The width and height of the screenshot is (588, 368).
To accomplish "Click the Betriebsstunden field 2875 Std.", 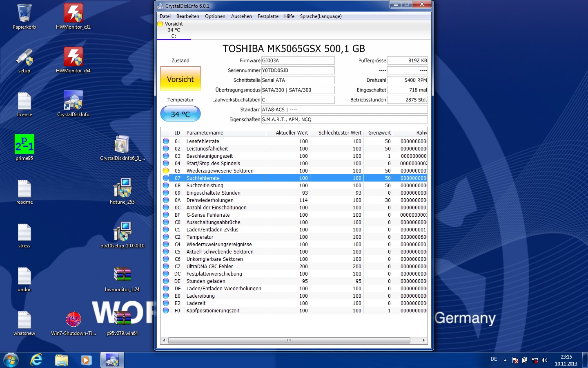I will (407, 100).
